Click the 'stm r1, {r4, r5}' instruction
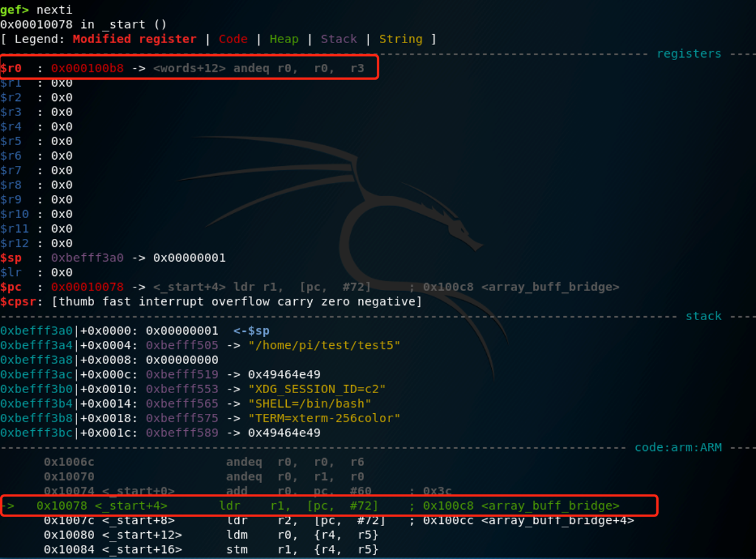756x559 pixels. pos(302,549)
